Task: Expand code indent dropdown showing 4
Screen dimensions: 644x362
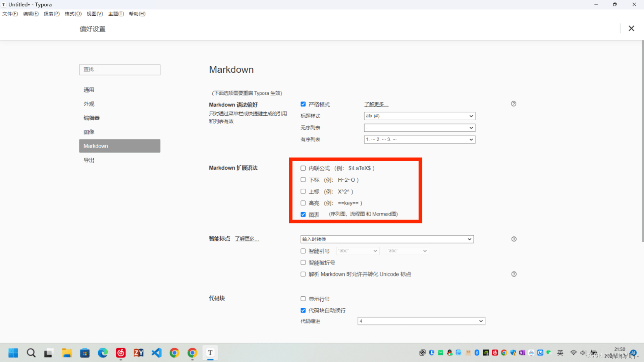Action: coord(421,321)
